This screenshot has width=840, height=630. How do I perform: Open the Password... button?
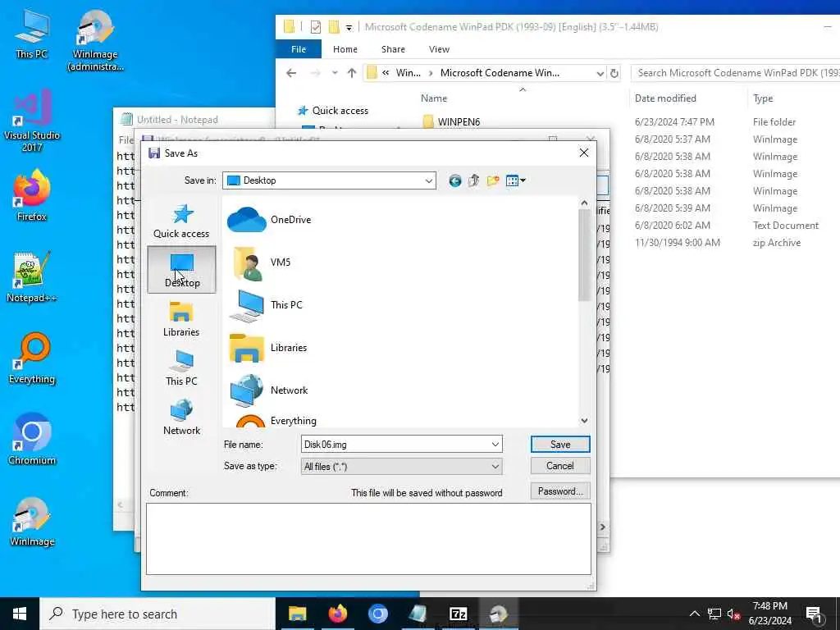[560, 491]
